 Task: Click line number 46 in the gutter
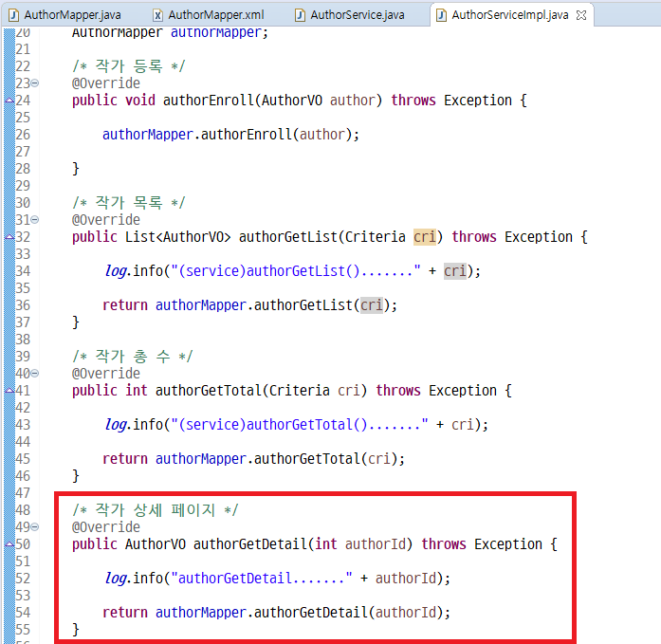pos(23,476)
